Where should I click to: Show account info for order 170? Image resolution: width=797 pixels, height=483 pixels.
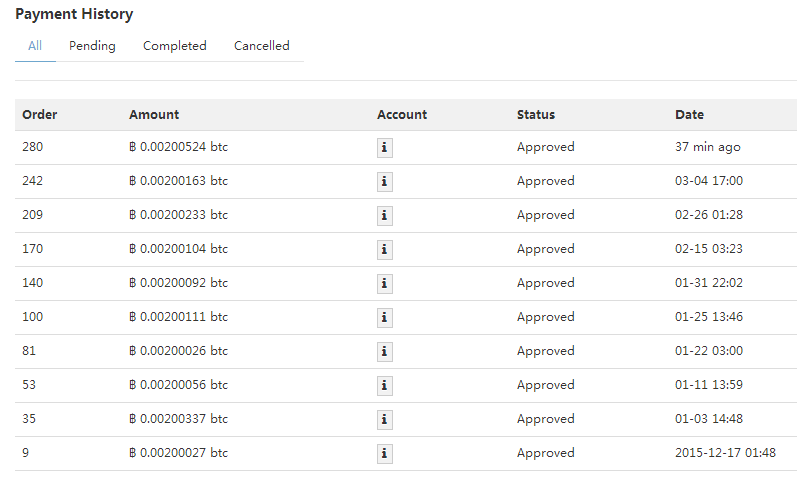pyautogui.click(x=385, y=250)
